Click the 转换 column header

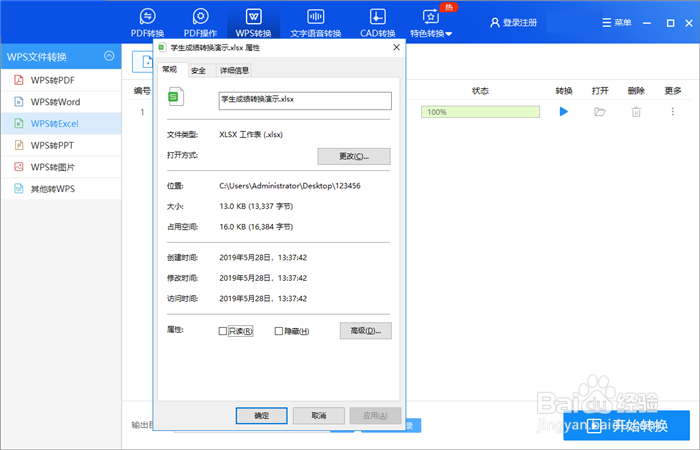[564, 91]
